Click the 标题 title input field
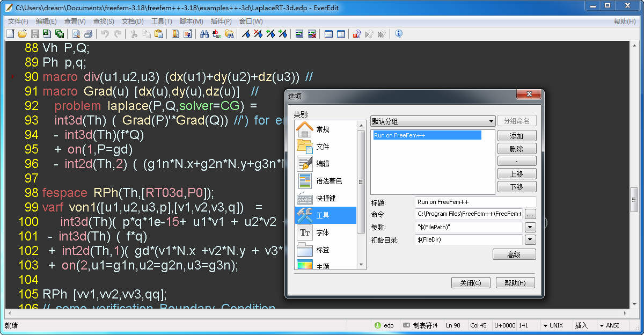The width and height of the screenshot is (644, 335). (475, 202)
